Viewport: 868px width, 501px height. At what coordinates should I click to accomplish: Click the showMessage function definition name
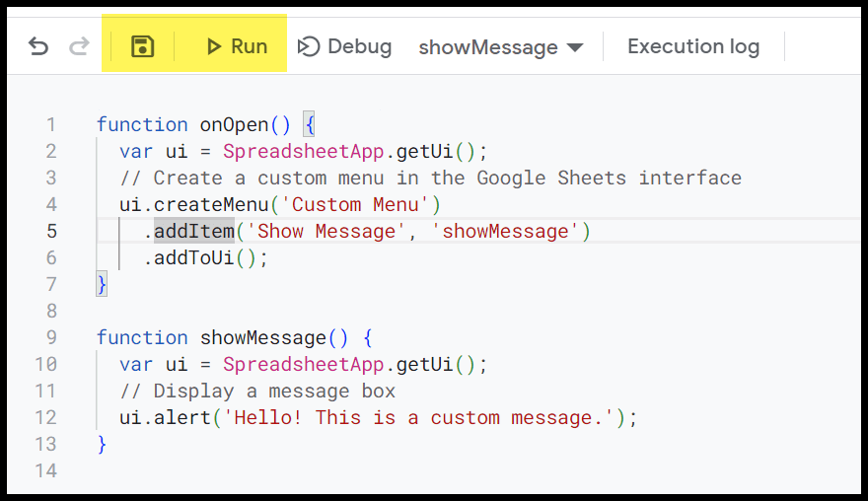pos(263,337)
